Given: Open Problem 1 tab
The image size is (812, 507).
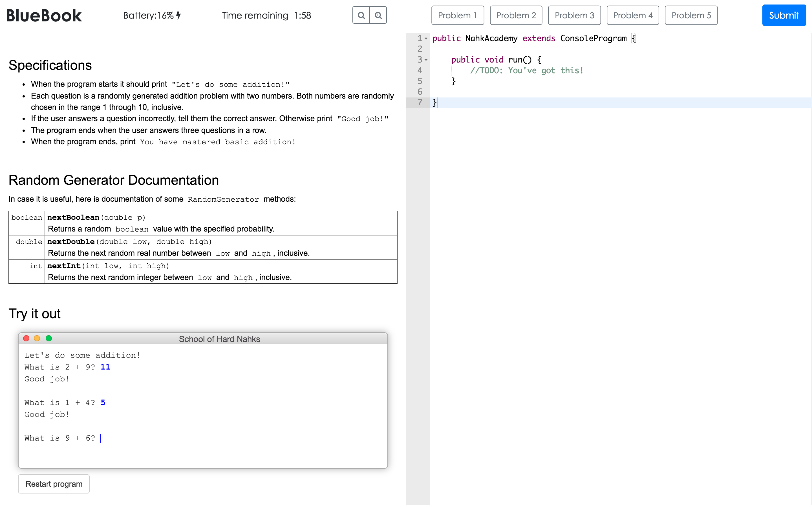Looking at the screenshot, I should click(457, 15).
